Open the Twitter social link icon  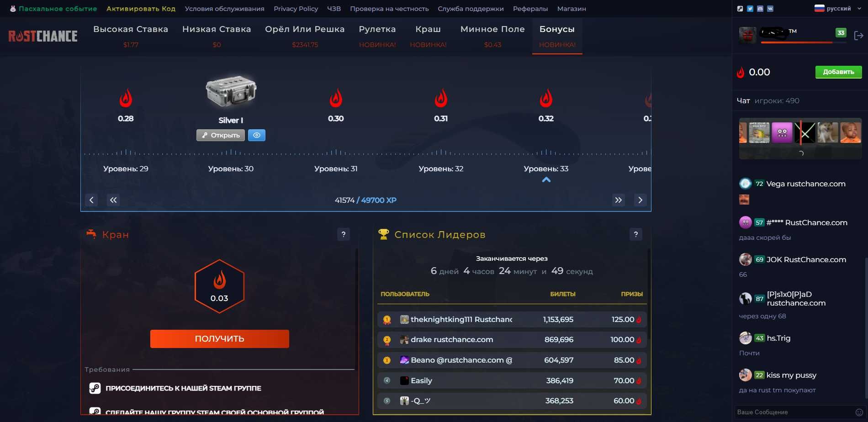coord(750,9)
